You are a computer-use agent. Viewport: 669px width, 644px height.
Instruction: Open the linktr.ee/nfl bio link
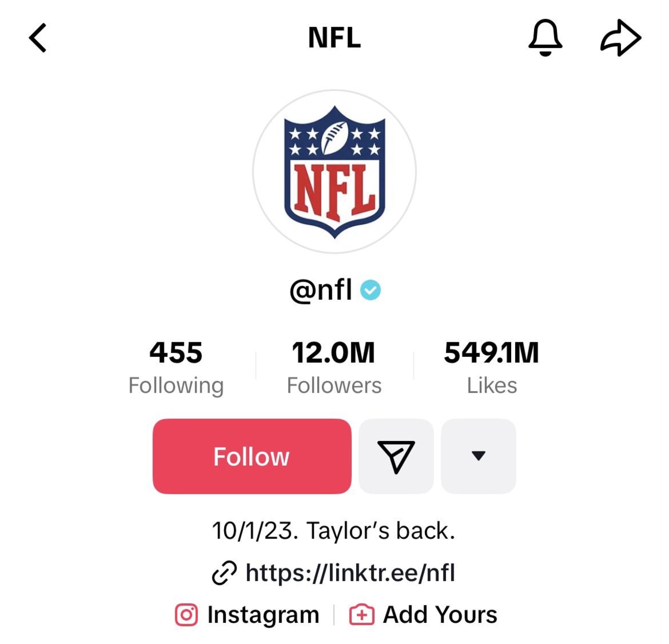(352, 573)
